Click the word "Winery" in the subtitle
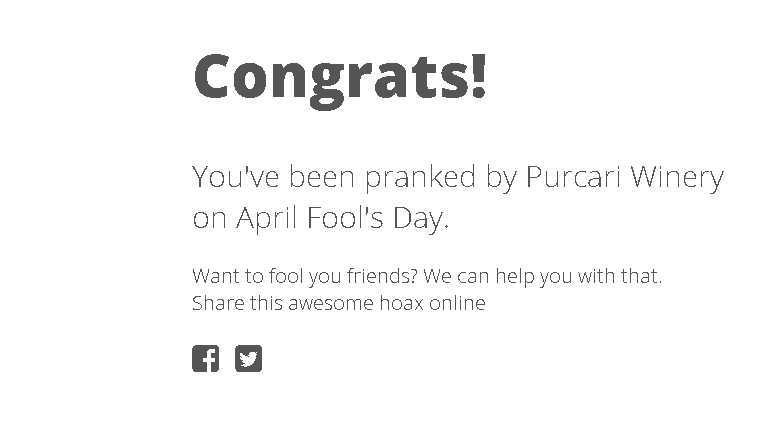Viewport: 760px width, 421px height. [x=674, y=177]
